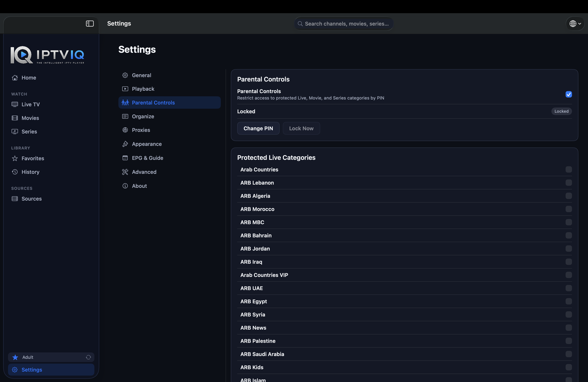Viewport: 588px width, 382px height.
Task: Disable the Parental Controls checkbox
Action: [568, 94]
